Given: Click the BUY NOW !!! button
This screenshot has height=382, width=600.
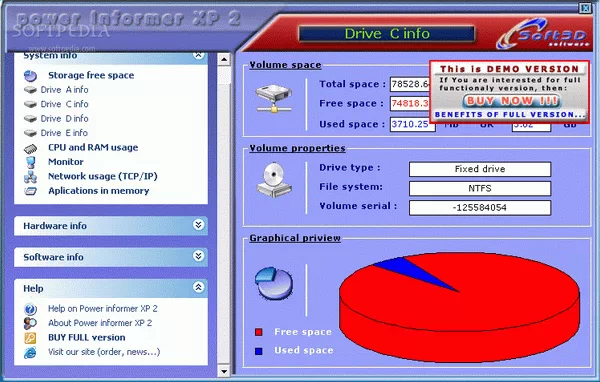Looking at the screenshot, I should [x=512, y=101].
